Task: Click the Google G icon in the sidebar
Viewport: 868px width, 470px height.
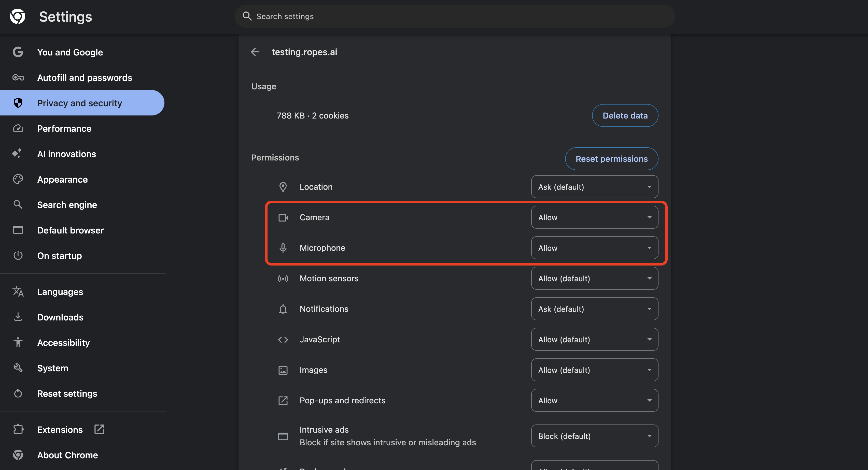Action: pos(18,52)
